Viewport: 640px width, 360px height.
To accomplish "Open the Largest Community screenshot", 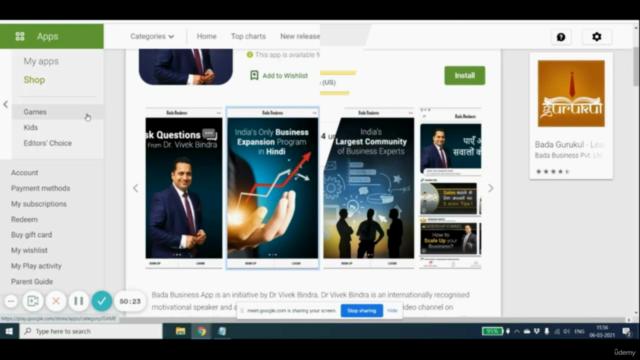I will pyautogui.click(x=369, y=188).
